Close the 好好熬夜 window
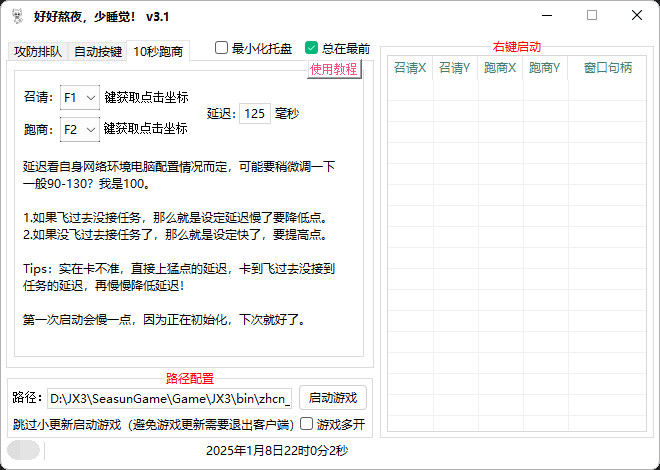660x470 pixels. 637,16
